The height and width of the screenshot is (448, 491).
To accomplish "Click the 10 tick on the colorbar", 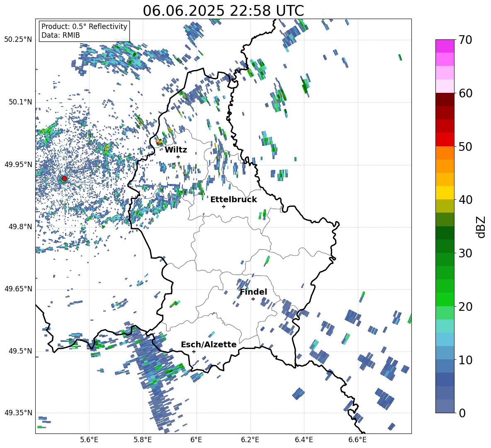I will (465, 360).
